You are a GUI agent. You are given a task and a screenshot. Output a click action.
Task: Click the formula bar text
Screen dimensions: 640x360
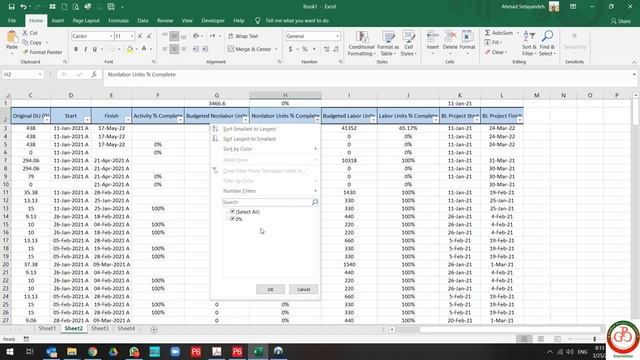pos(142,74)
